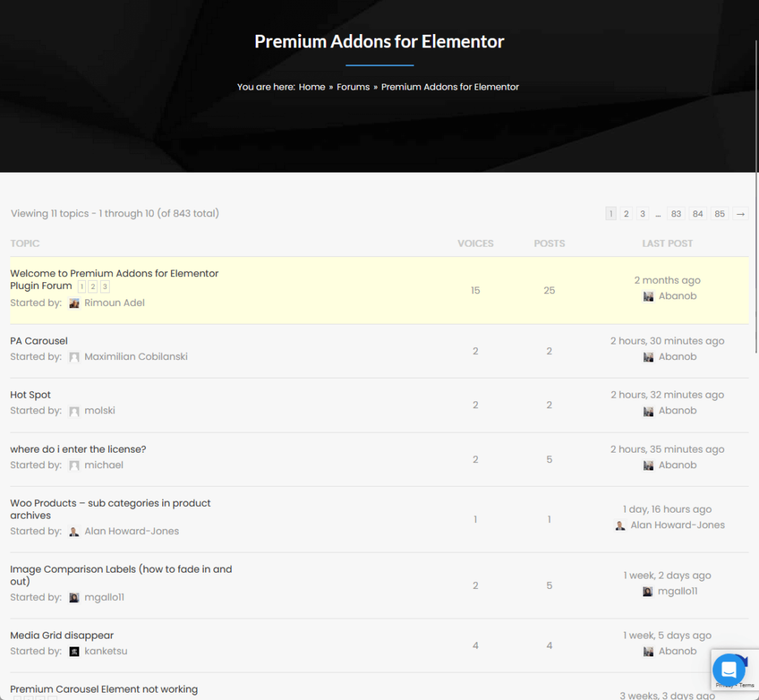The width and height of the screenshot is (759, 700).
Task: Click Rimoun Adel's avatar icon
Action: 73,303
